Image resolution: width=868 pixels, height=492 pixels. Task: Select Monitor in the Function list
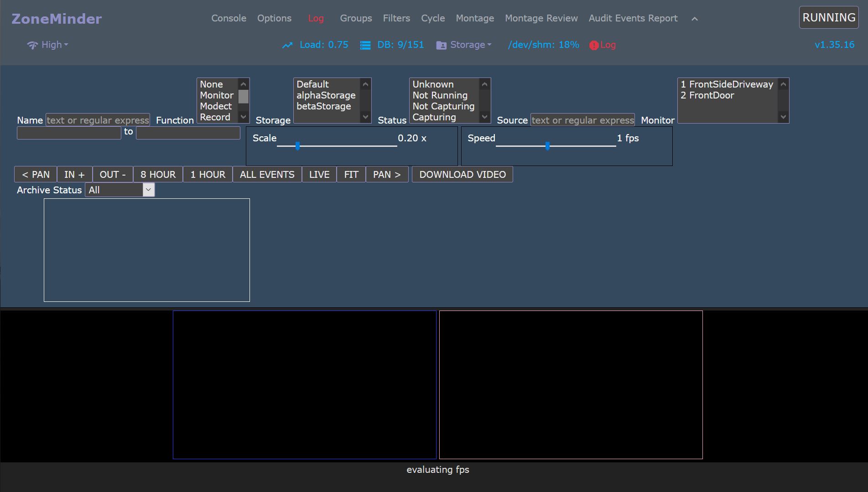tap(218, 95)
